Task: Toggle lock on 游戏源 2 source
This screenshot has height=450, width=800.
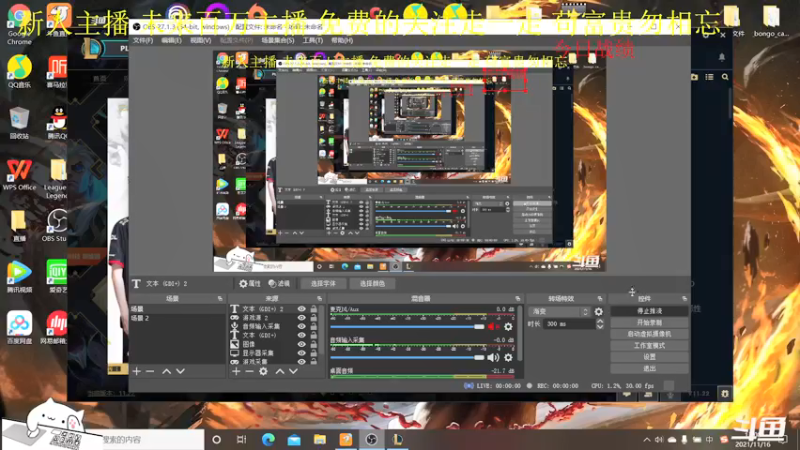Action: (x=314, y=318)
